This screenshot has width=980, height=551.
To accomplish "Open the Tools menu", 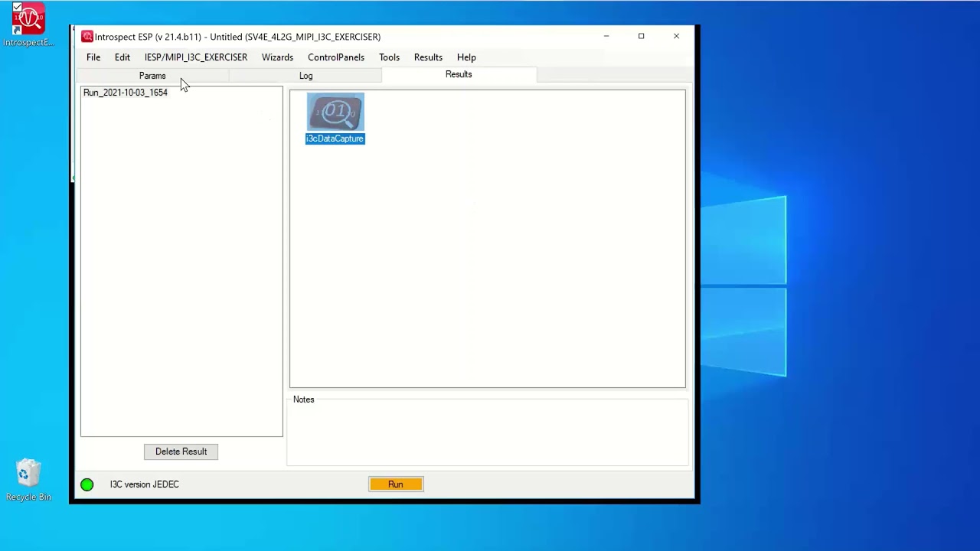I will click(389, 57).
